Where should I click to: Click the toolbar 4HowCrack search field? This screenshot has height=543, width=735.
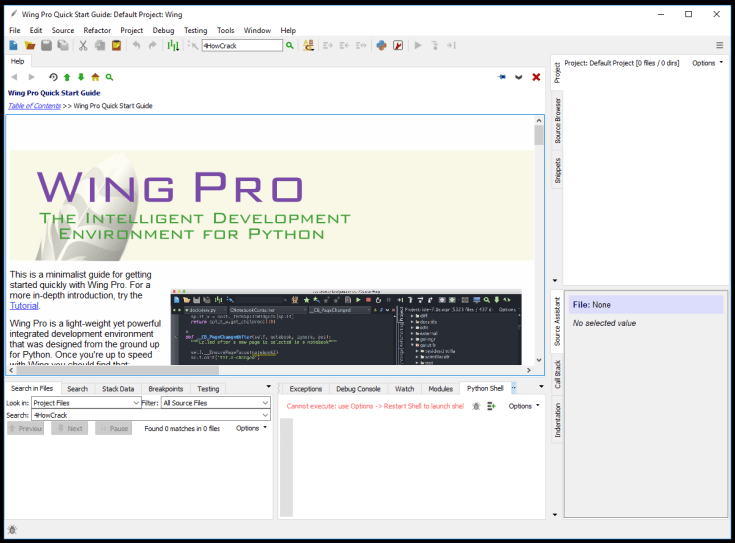pyautogui.click(x=242, y=45)
